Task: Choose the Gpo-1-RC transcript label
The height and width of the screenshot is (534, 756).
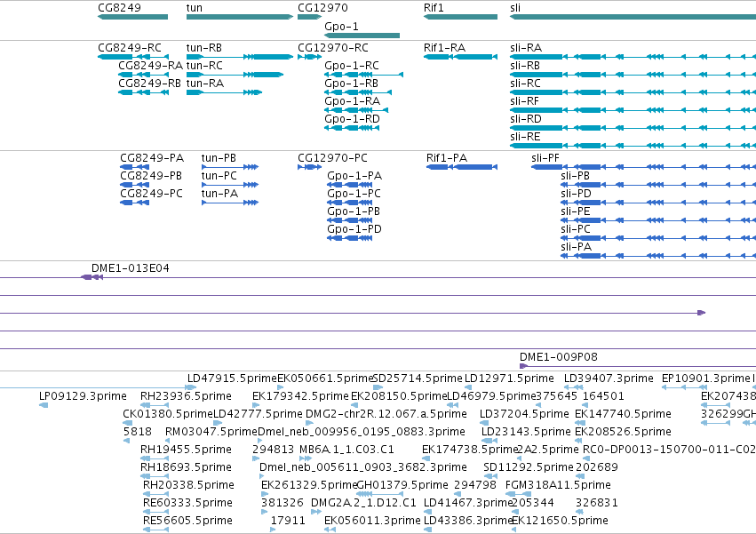Action: (352, 65)
